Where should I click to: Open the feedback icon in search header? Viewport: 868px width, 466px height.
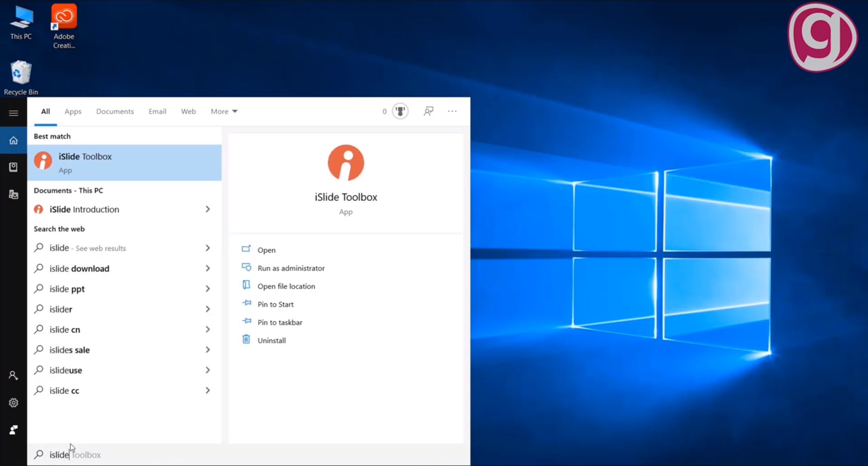click(x=428, y=111)
